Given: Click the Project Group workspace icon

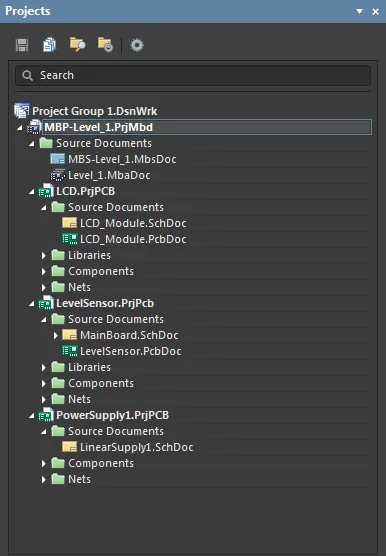Looking at the screenshot, I should point(22,111).
